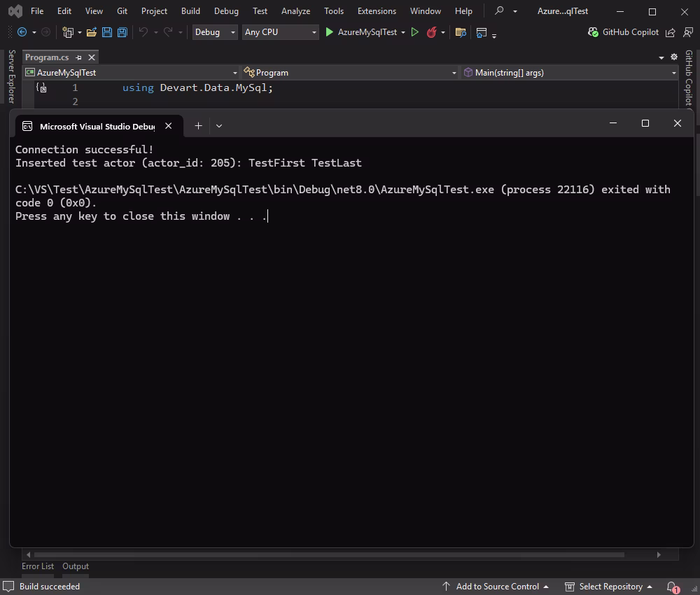700x595 pixels.
Task: Open the editor settings gear icon
Action: 674,57
